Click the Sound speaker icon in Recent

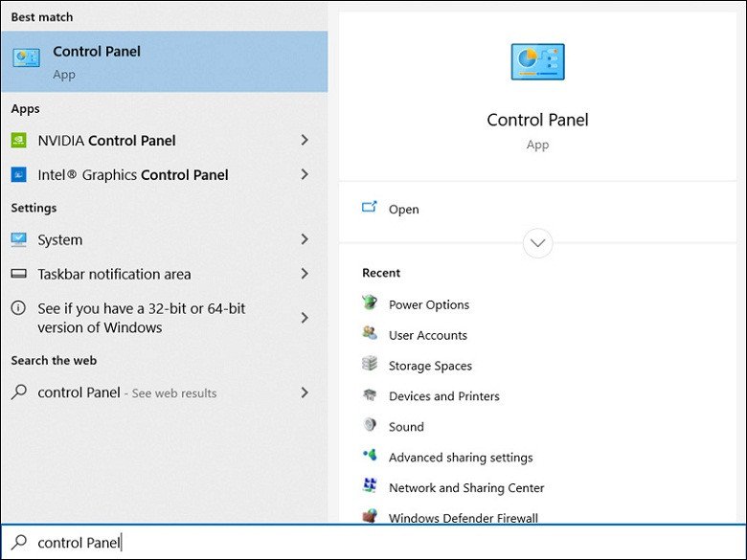pos(370,426)
